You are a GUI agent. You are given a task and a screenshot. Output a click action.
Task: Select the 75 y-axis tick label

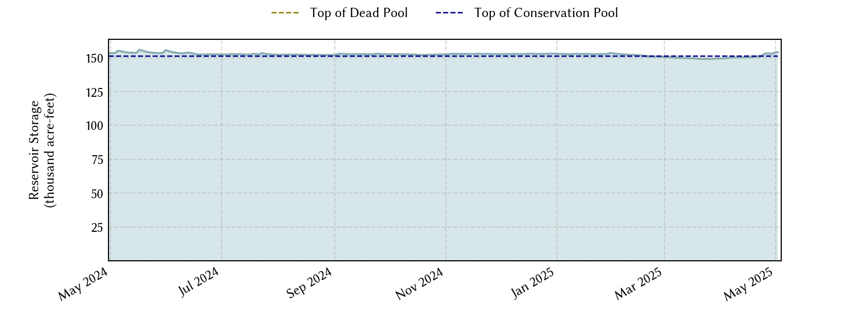click(x=97, y=160)
